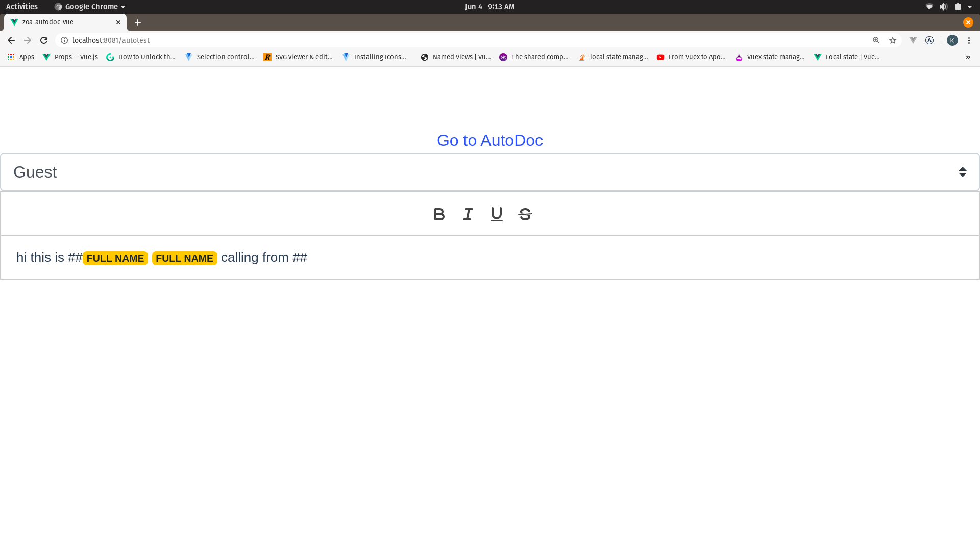The image size is (980, 551).
Task: Switch to the zoa-autodoc-vue tab
Action: point(61,22)
